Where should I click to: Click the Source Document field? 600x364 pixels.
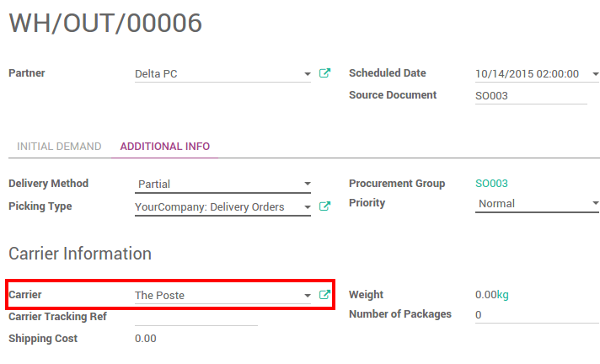point(531,96)
